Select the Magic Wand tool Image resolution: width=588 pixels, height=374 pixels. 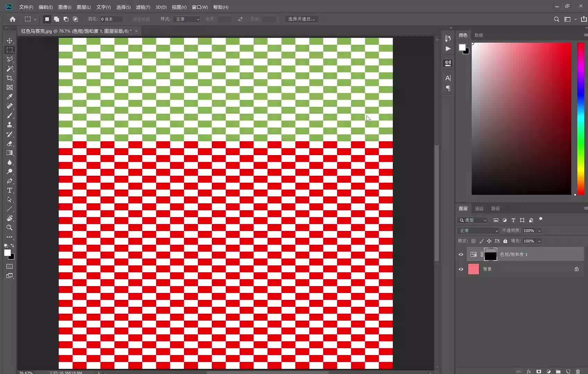(9, 69)
